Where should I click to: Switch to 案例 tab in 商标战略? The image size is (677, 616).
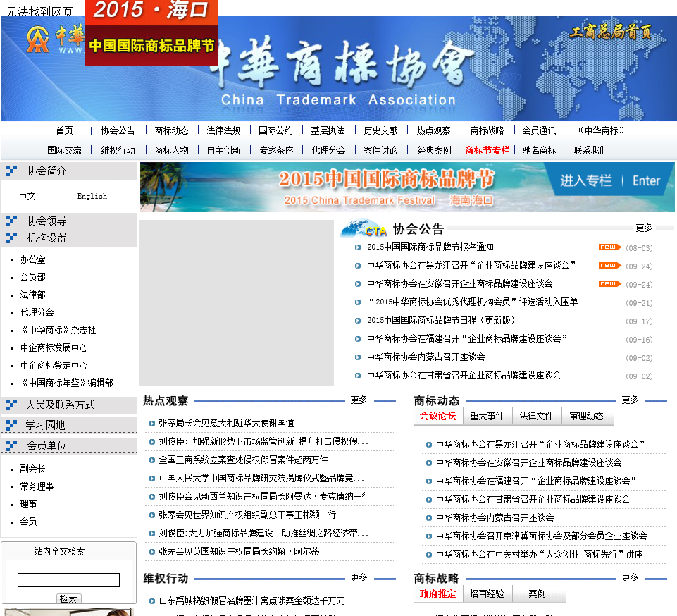pyautogui.click(x=537, y=593)
